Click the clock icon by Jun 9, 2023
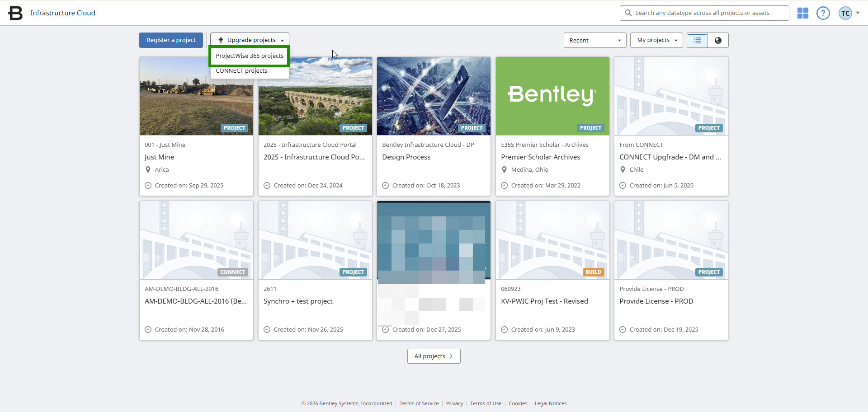Screen dimensions: 868x412 504,330
